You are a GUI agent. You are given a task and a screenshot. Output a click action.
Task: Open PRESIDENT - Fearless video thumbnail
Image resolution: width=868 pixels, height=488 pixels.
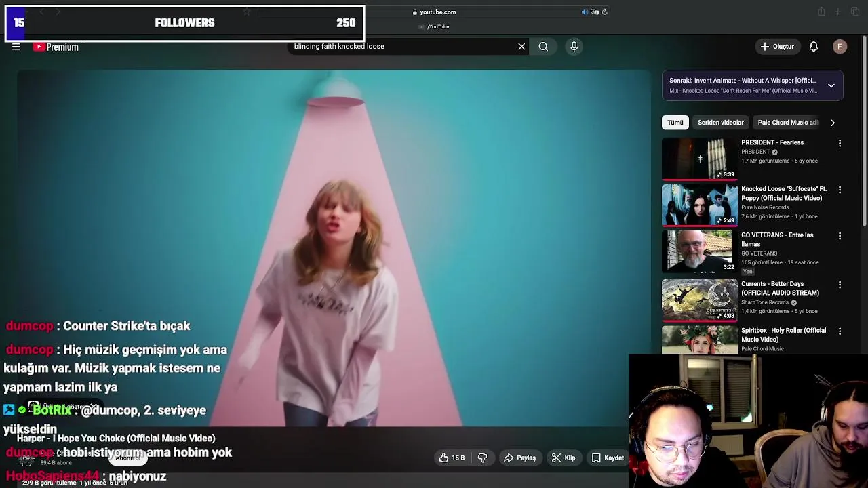700,159
